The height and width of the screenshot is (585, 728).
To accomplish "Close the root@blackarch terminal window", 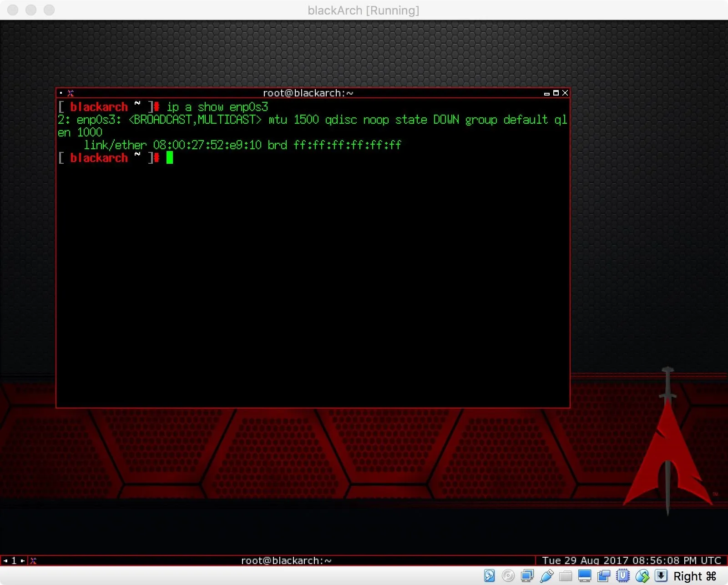I will pyautogui.click(x=565, y=93).
